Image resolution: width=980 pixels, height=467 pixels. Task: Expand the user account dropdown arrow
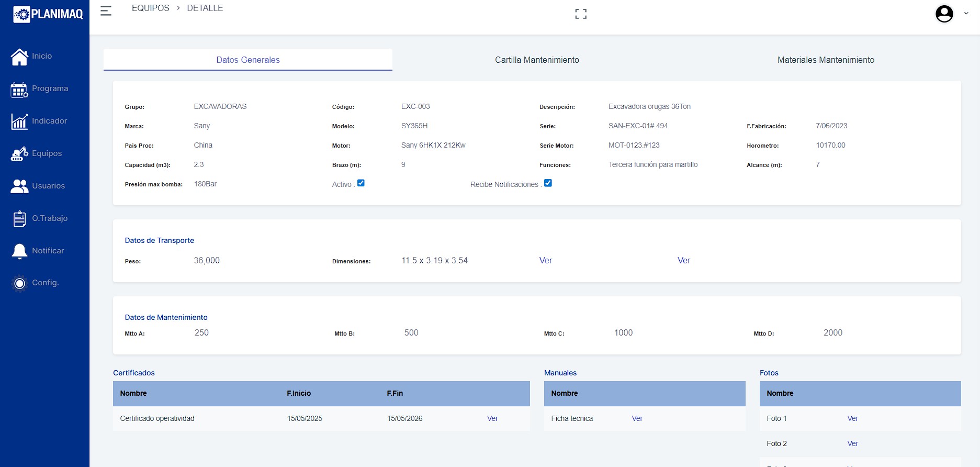966,14
